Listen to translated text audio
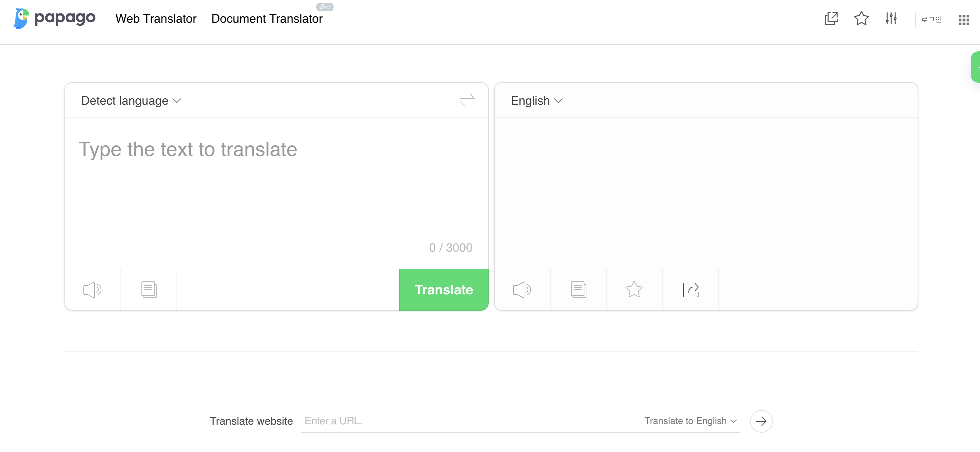Viewport: 980px width, 452px height. [522, 290]
